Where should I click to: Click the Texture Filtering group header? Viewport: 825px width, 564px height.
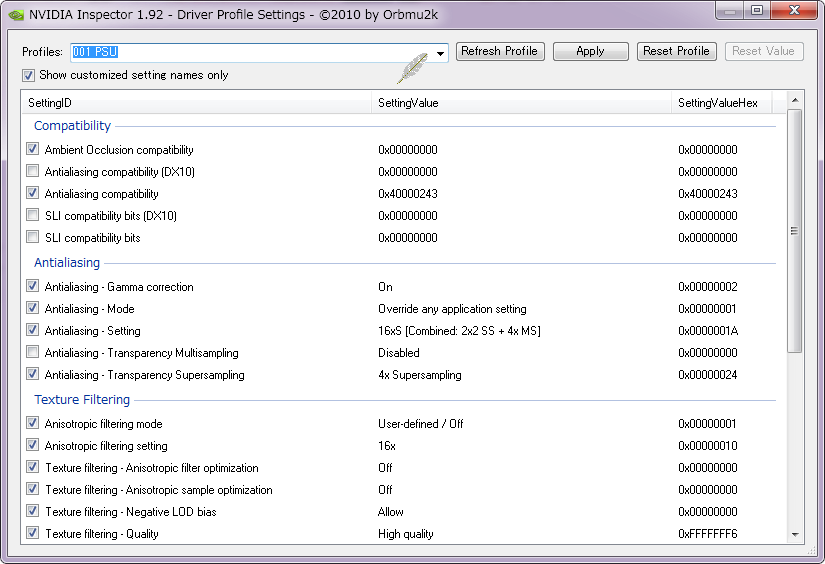pos(82,399)
